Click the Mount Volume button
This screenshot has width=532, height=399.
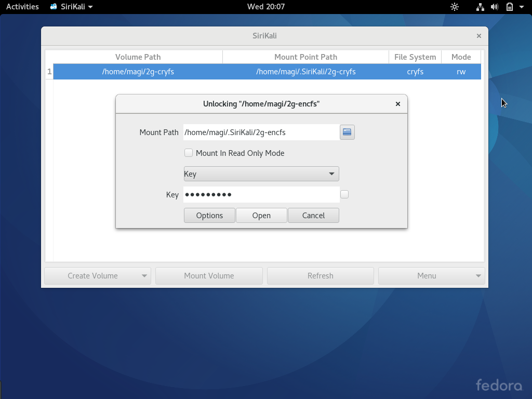209,276
